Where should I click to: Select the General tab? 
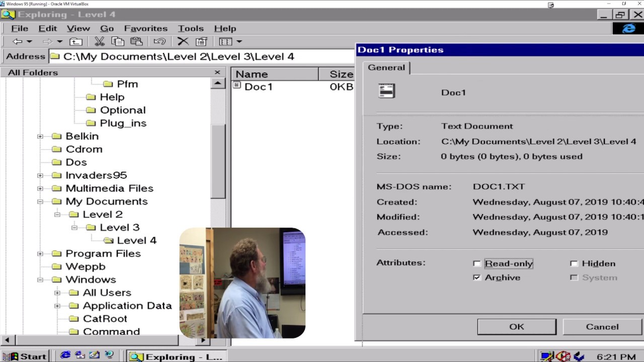pyautogui.click(x=386, y=67)
